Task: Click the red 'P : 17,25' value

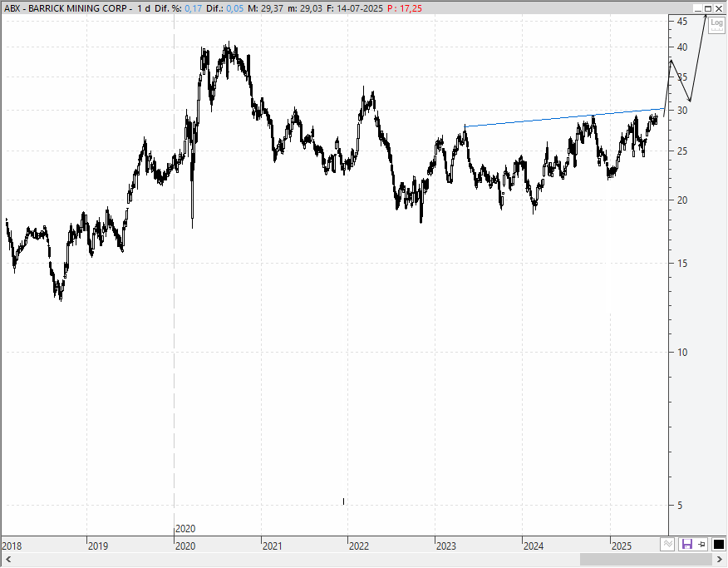Action: click(x=405, y=8)
